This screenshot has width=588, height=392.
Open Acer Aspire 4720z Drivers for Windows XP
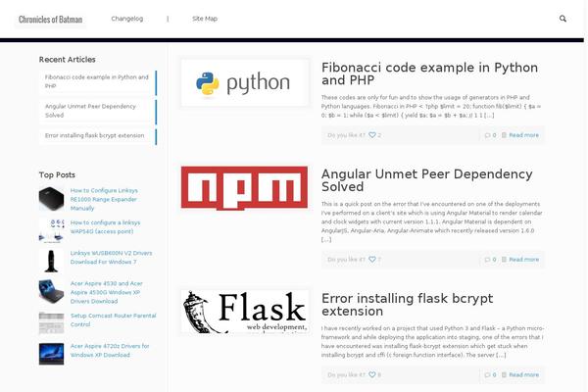(110, 351)
